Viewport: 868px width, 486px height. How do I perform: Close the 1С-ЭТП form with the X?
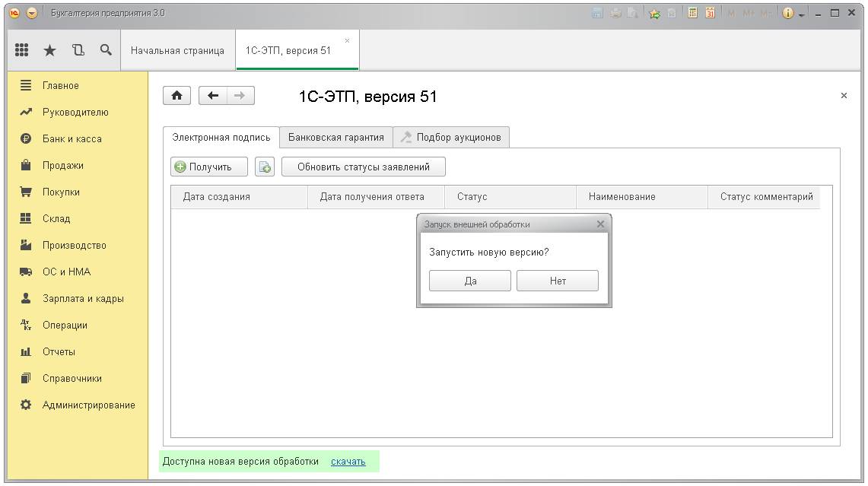click(x=844, y=95)
